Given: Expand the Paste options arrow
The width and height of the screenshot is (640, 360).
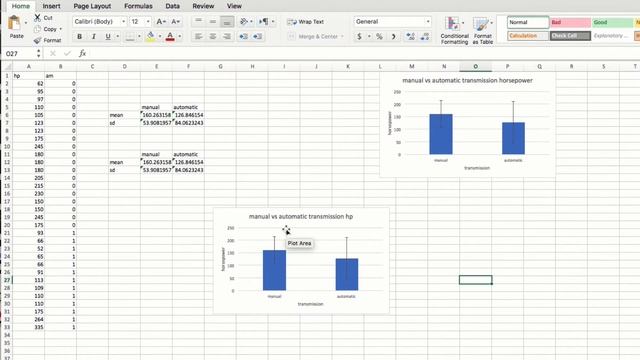Looking at the screenshot, I should tap(26, 23).
